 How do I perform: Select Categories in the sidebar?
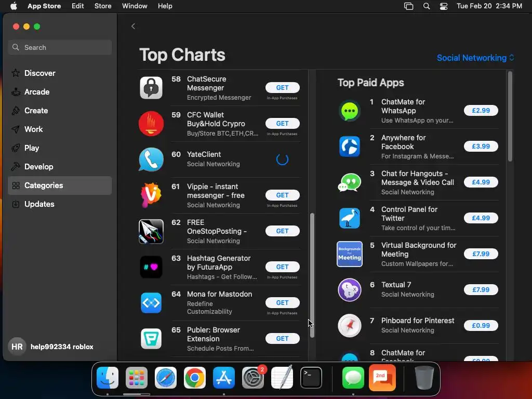coord(60,185)
